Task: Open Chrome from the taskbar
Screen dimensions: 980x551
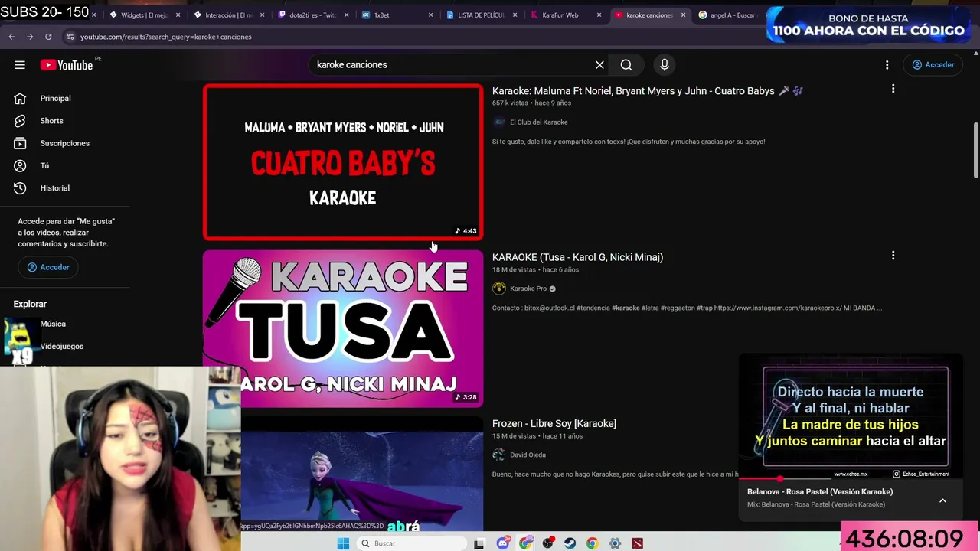Action: click(592, 543)
